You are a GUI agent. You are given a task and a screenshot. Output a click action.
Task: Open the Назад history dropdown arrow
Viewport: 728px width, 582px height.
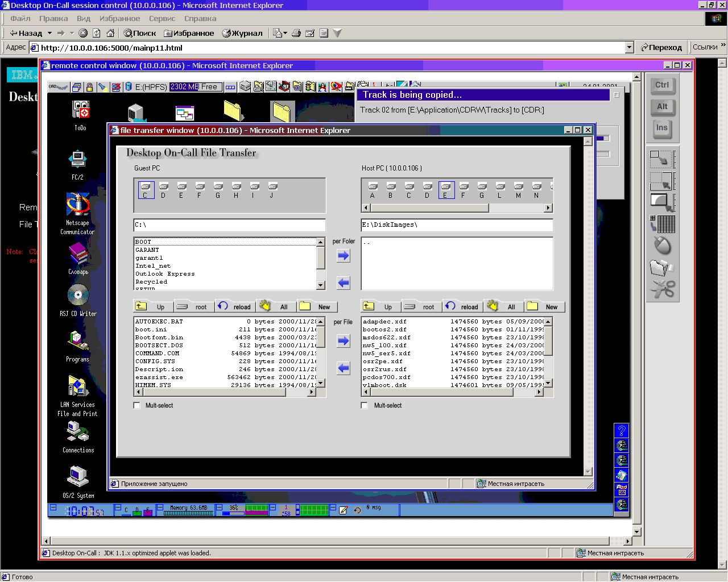[x=49, y=33]
